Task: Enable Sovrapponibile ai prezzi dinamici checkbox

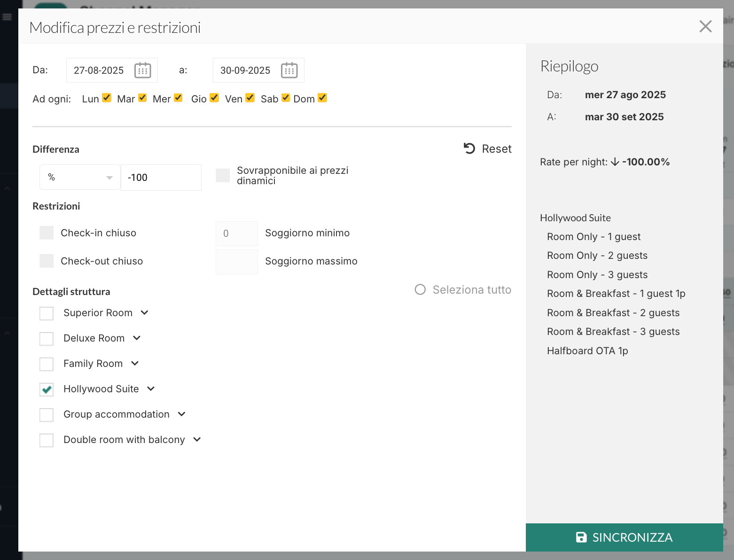Action: pyautogui.click(x=223, y=176)
